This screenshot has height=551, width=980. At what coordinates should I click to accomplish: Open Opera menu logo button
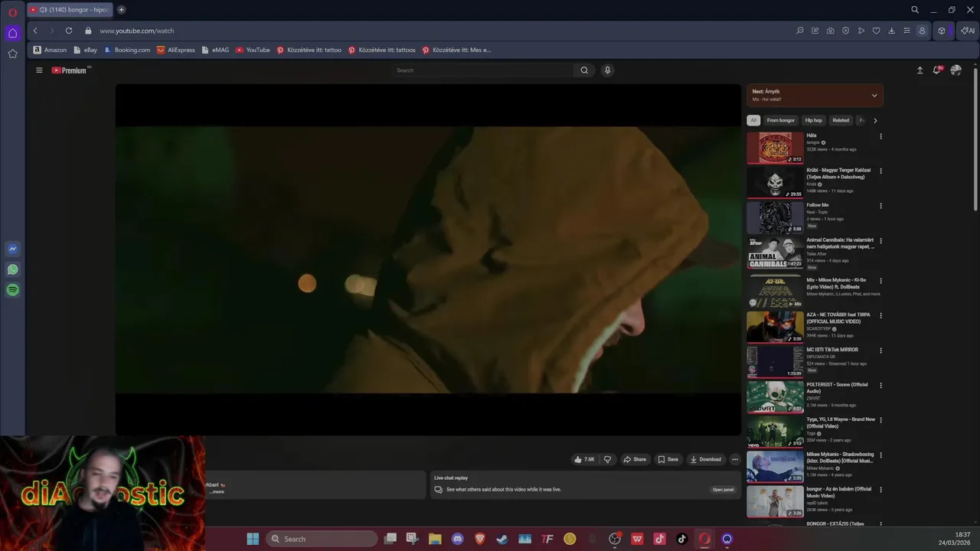tap(12, 11)
